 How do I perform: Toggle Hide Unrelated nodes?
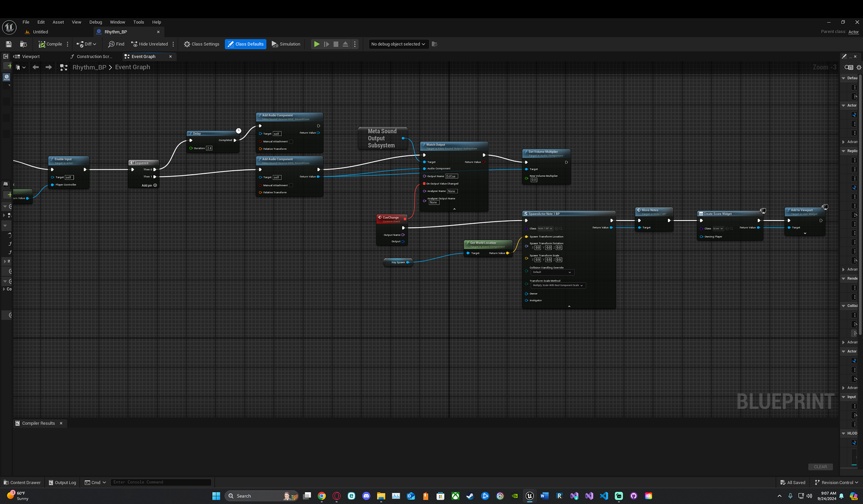[150, 44]
